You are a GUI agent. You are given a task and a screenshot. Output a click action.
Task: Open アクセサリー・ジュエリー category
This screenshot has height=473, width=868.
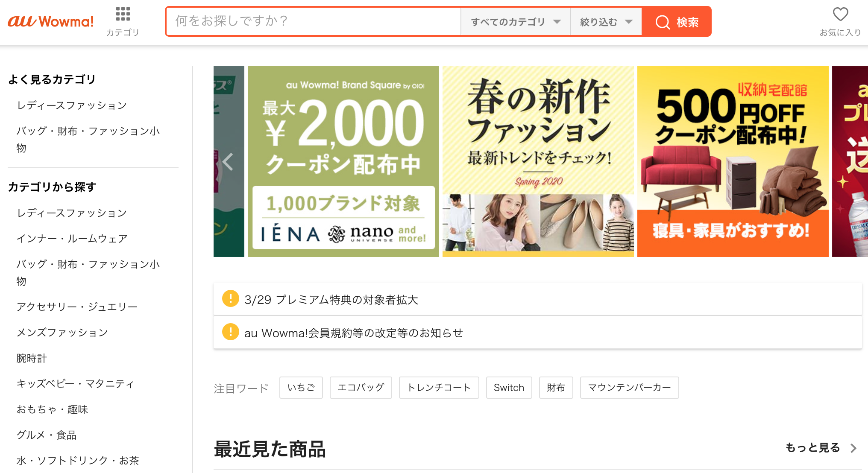point(77,307)
